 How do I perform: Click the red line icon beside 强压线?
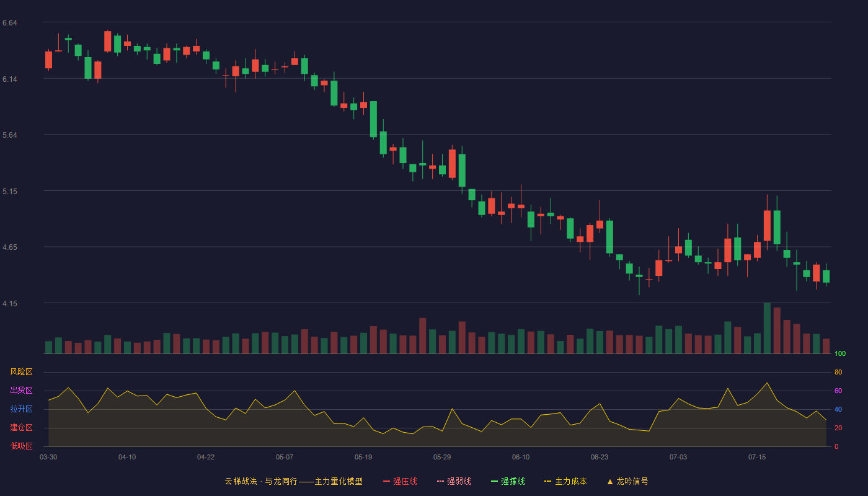386,481
